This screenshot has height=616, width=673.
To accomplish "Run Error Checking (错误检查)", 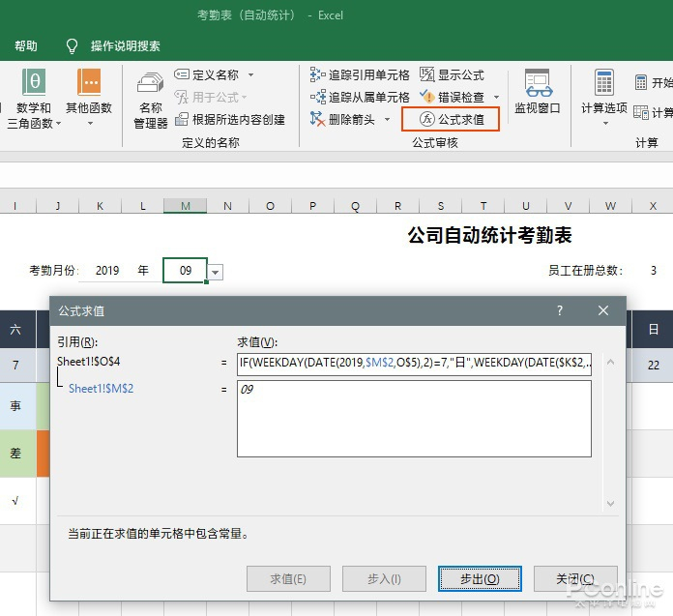I will tap(452, 97).
